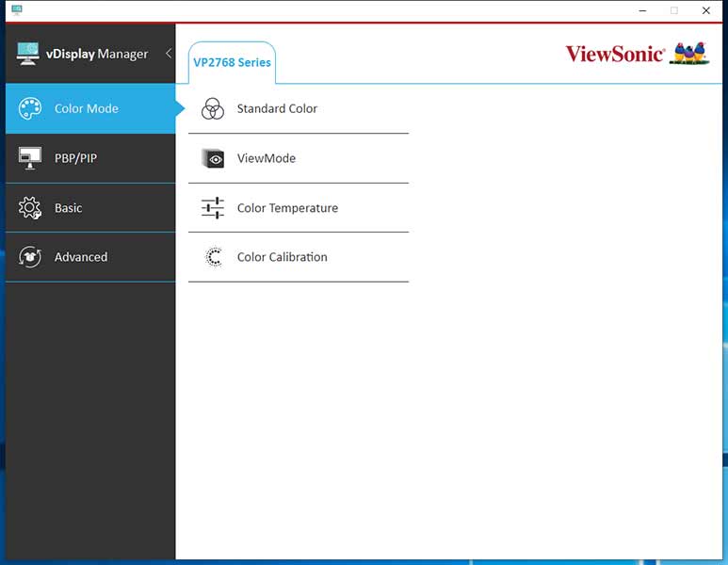Launch Color Calibration from the list
The image size is (728, 565).
click(x=283, y=257)
